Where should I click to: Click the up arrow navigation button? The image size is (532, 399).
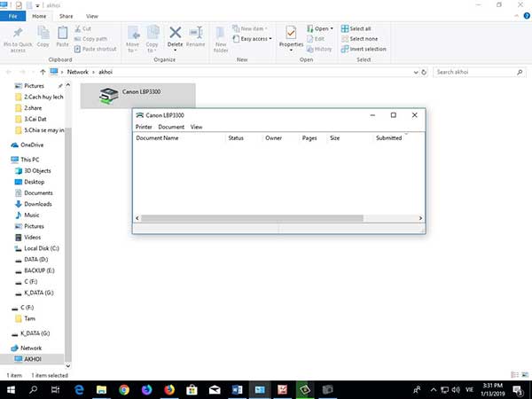(43, 72)
